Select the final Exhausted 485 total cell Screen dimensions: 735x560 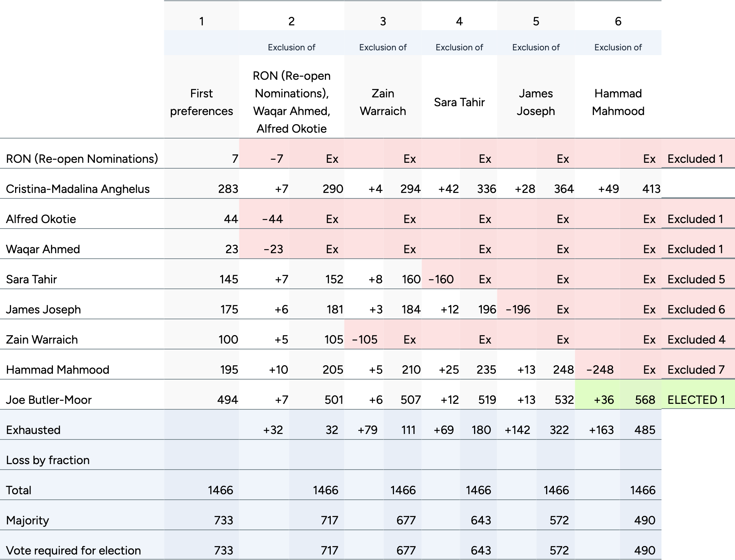(645, 430)
